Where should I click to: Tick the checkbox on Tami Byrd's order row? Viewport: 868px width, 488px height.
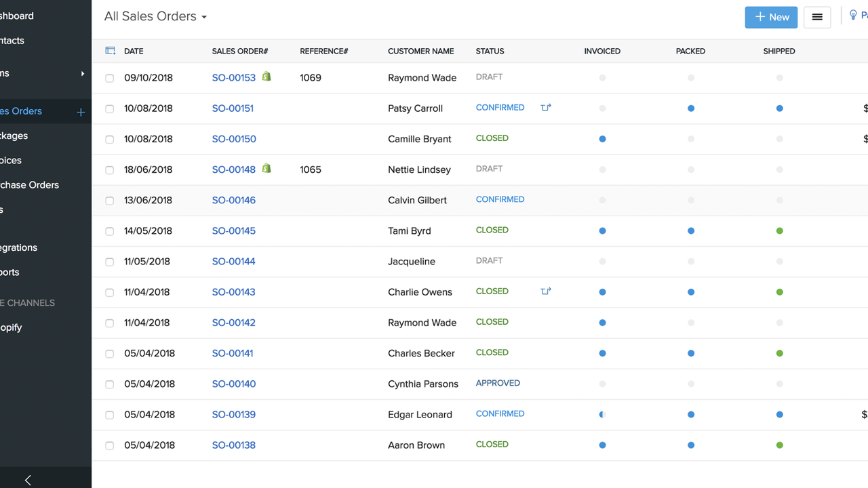109,231
